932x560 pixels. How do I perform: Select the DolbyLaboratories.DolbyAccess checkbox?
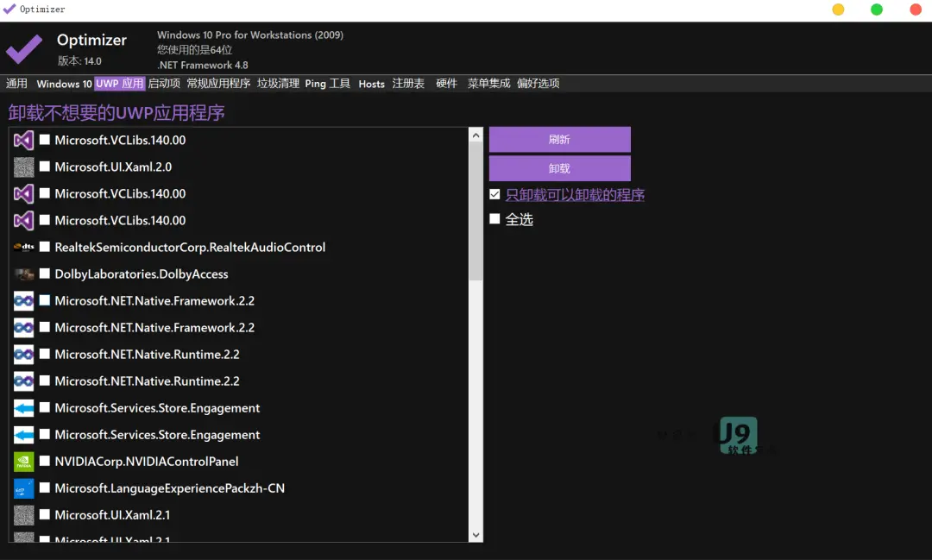pyautogui.click(x=45, y=274)
